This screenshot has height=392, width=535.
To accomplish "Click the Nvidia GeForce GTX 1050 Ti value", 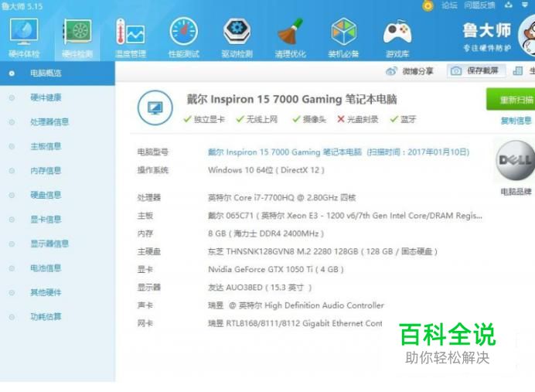I will click(x=276, y=270).
